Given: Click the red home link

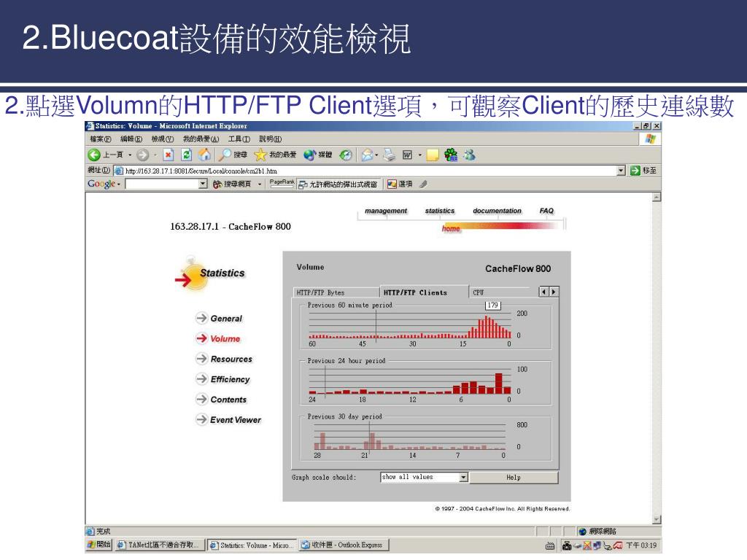Looking at the screenshot, I should click(x=451, y=228).
